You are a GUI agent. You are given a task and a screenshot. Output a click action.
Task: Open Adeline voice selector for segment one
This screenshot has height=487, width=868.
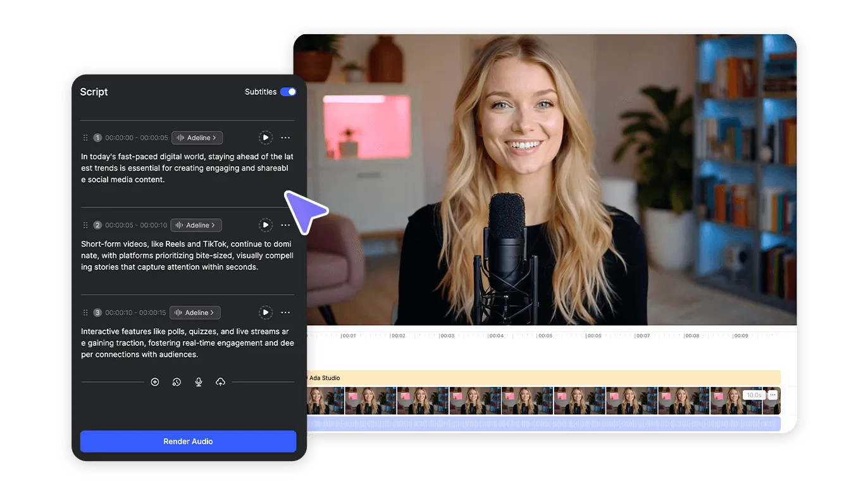click(x=197, y=137)
